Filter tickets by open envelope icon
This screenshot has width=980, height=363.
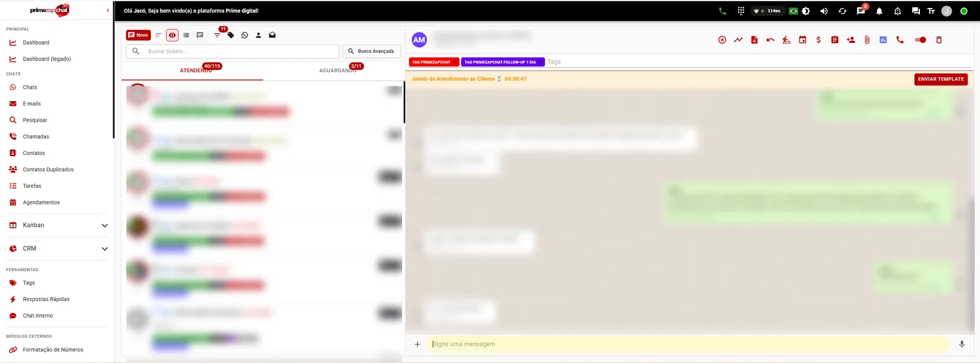272,35
